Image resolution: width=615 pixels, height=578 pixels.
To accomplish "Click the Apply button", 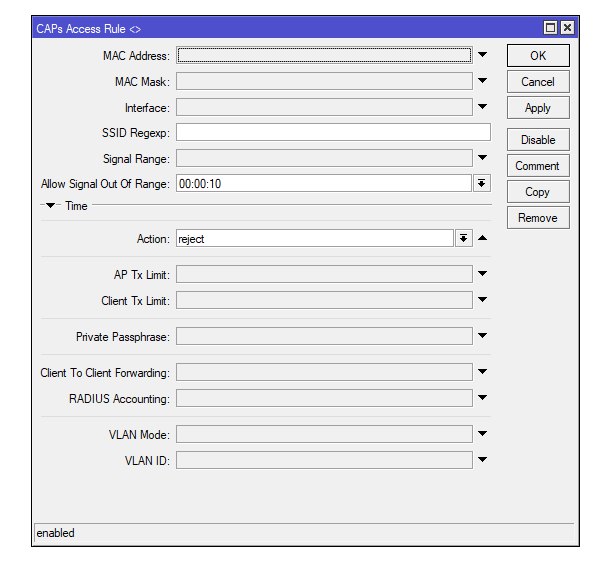I will tap(538, 107).
